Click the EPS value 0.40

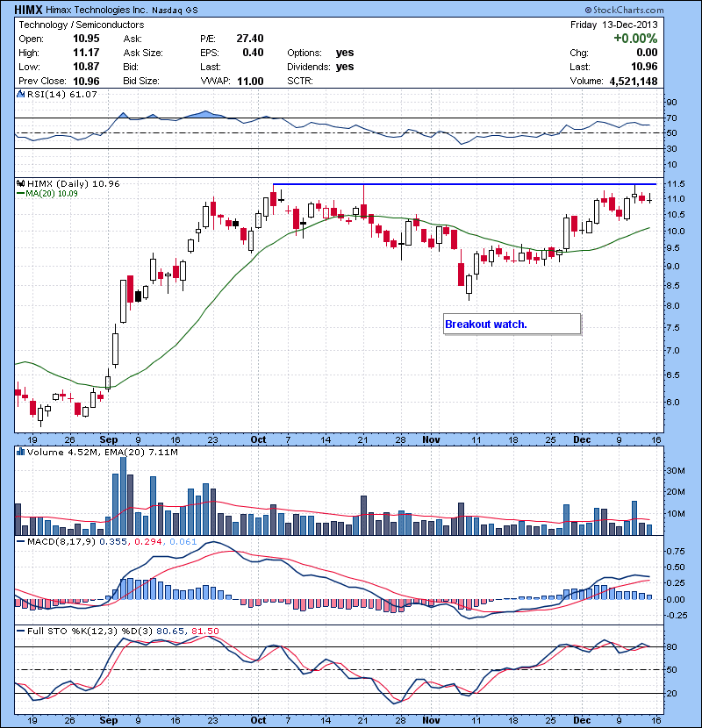[253, 53]
